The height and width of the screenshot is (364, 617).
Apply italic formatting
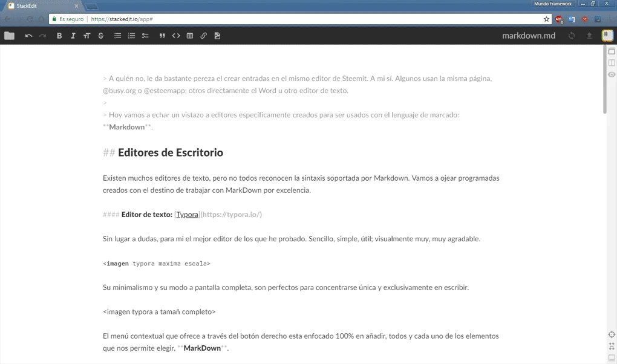click(73, 35)
